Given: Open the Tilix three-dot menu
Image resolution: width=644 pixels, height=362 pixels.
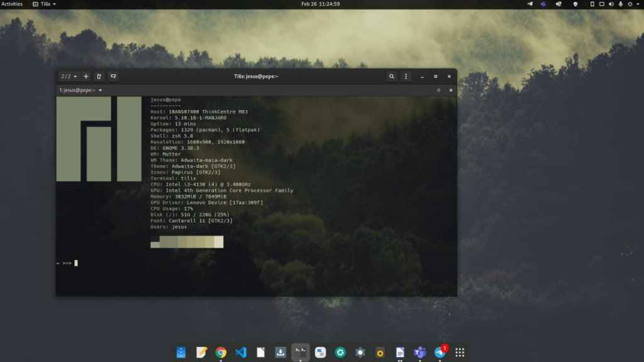Looking at the screenshot, I should point(406,76).
